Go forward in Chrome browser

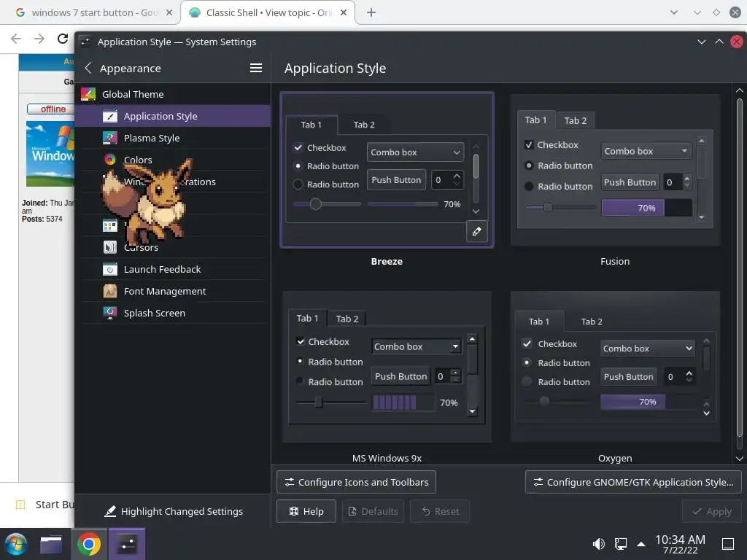tap(39, 39)
